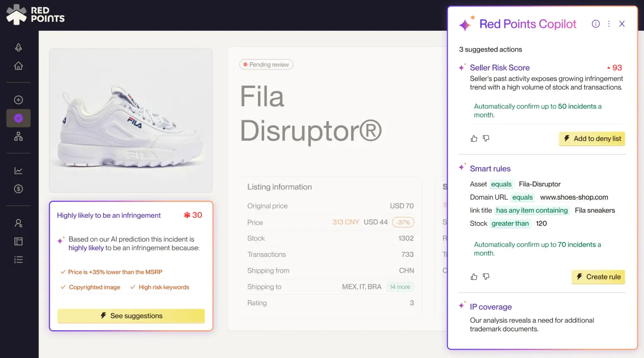Open the 'greater than' condition selector for Stock
The height and width of the screenshot is (358, 644).
point(510,224)
